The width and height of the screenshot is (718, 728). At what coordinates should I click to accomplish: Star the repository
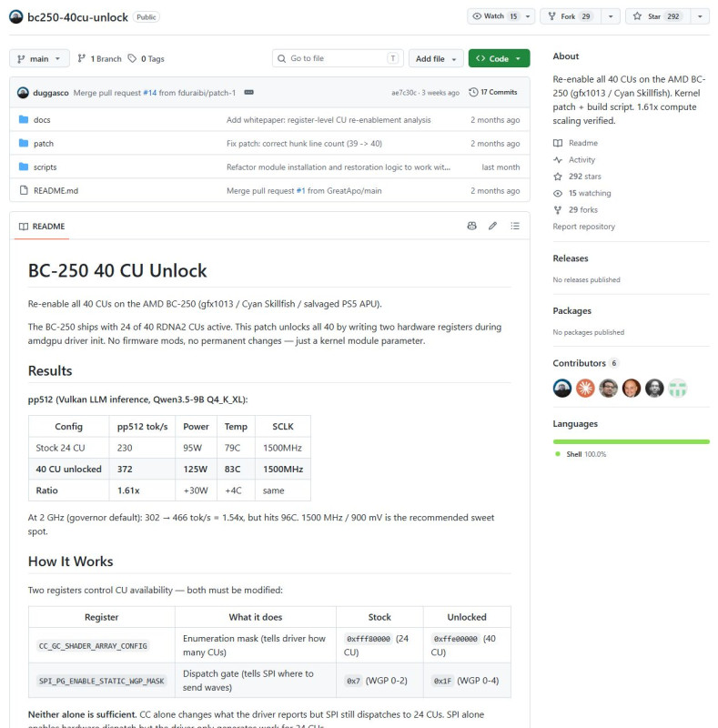pos(658,16)
